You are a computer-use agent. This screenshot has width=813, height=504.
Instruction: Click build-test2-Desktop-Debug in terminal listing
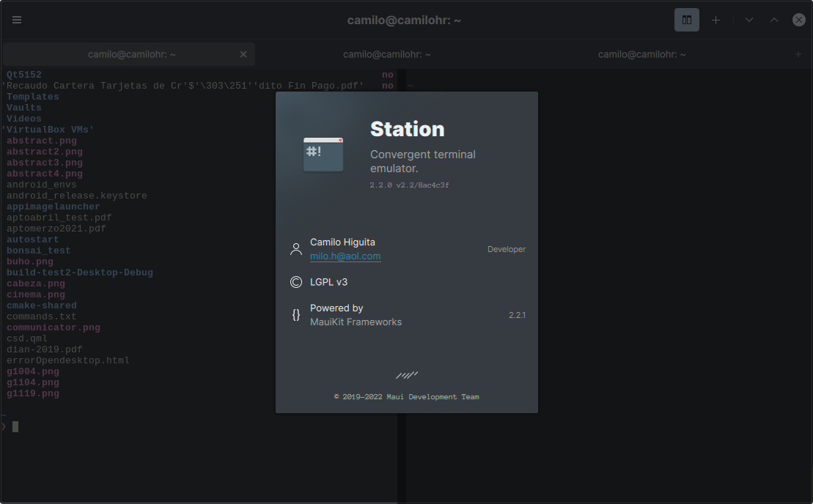click(x=80, y=273)
